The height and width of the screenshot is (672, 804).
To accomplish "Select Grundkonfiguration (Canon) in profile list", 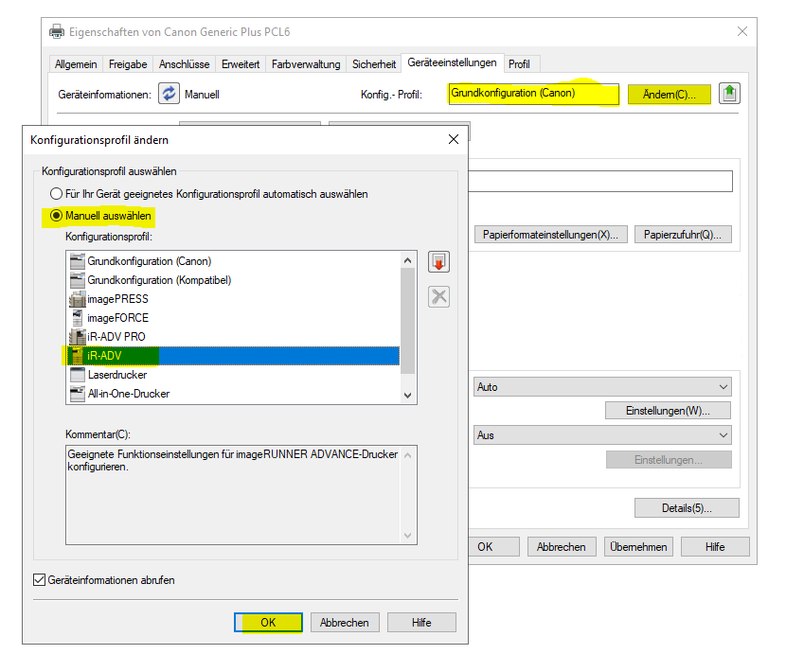I will tap(234, 261).
